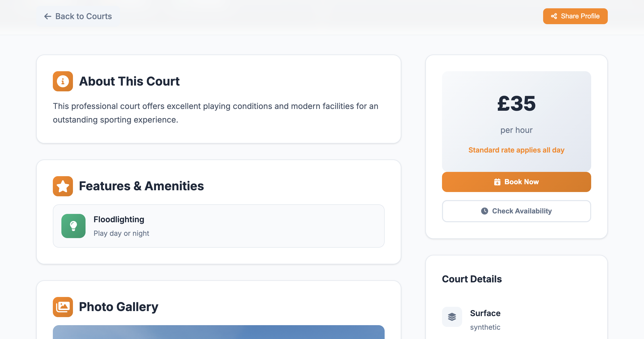Click the synthetic surface value
The height and width of the screenshot is (339, 644).
click(485, 327)
